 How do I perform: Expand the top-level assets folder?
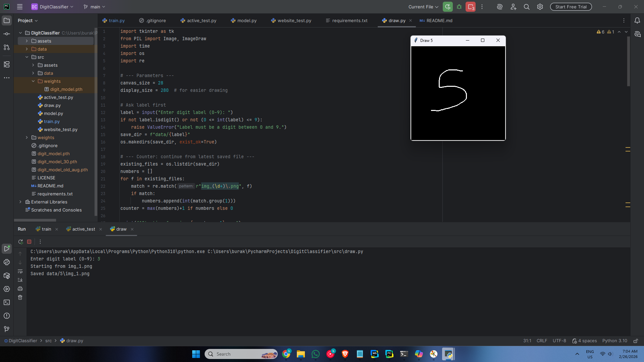point(27,41)
